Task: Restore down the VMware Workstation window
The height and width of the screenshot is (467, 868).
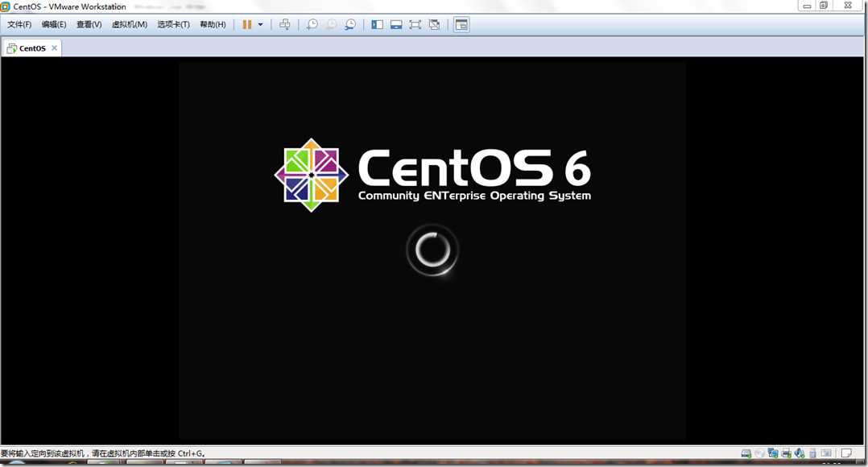Action: point(824,6)
